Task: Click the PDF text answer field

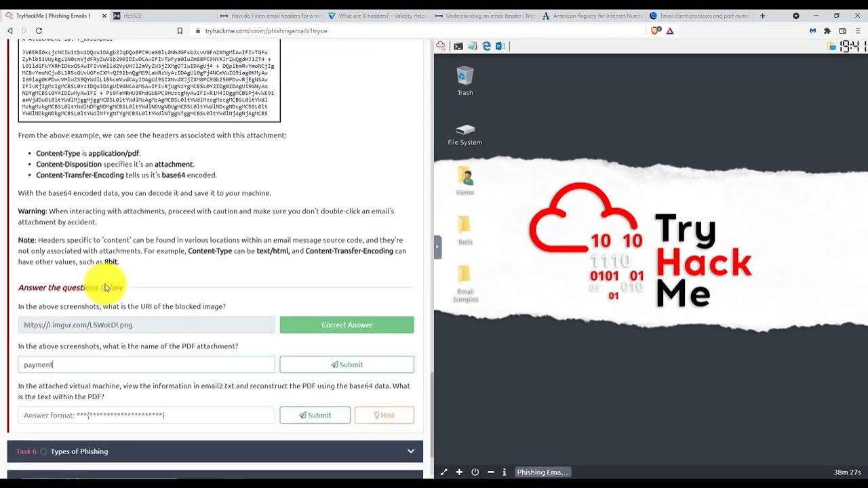Action: pyautogui.click(x=146, y=415)
